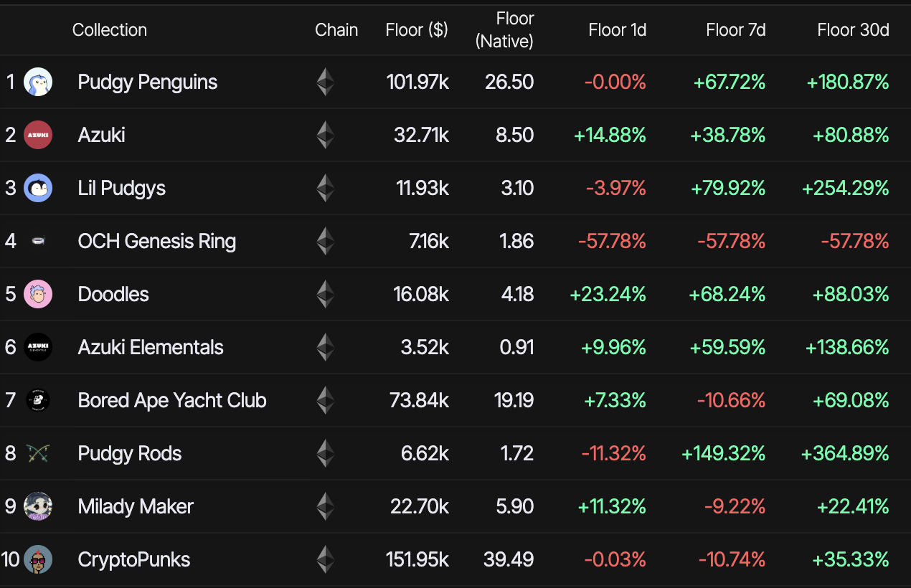911x588 pixels.
Task: Click the CryptoPunks pixel avatar icon
Action: (38, 559)
